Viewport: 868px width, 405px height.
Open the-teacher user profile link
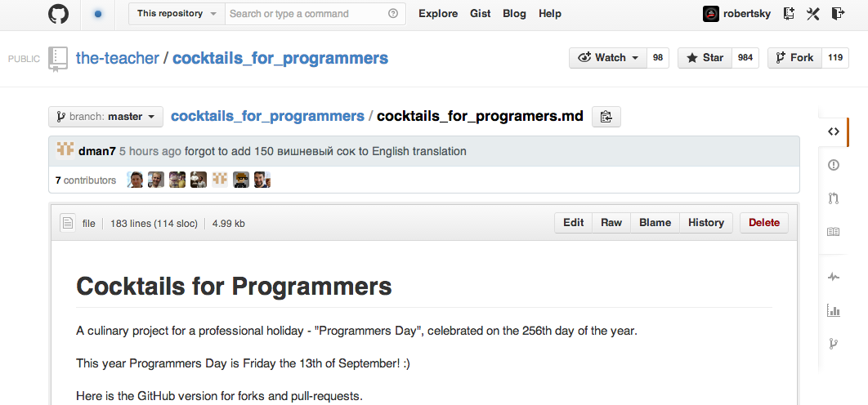point(118,57)
